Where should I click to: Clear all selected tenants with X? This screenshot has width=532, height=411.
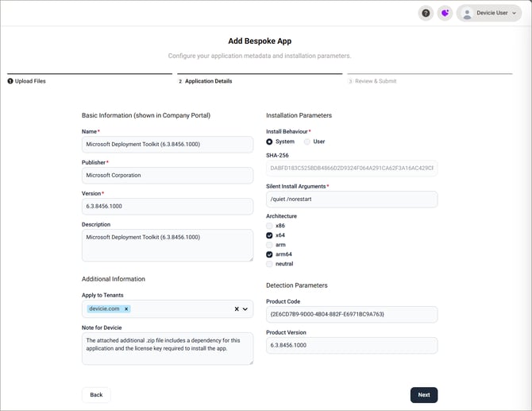pos(236,308)
